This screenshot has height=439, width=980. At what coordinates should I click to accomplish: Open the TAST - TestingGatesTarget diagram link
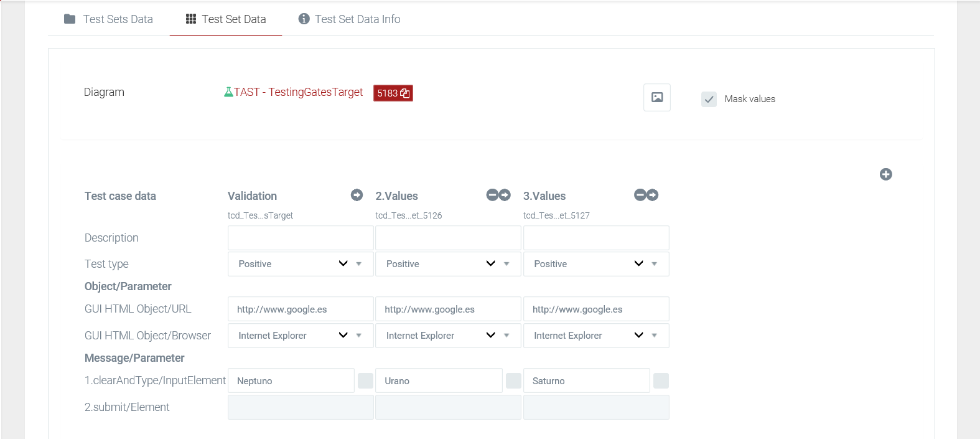point(297,92)
